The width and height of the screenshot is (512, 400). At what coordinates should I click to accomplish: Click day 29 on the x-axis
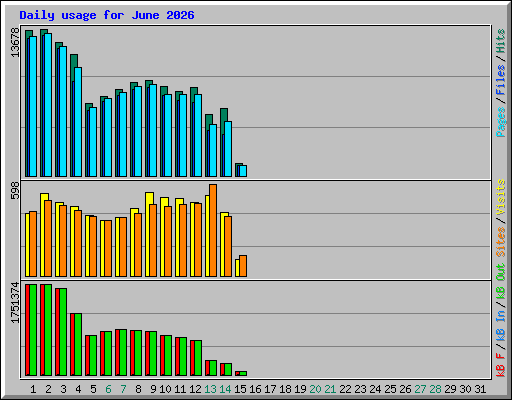click(x=450, y=389)
